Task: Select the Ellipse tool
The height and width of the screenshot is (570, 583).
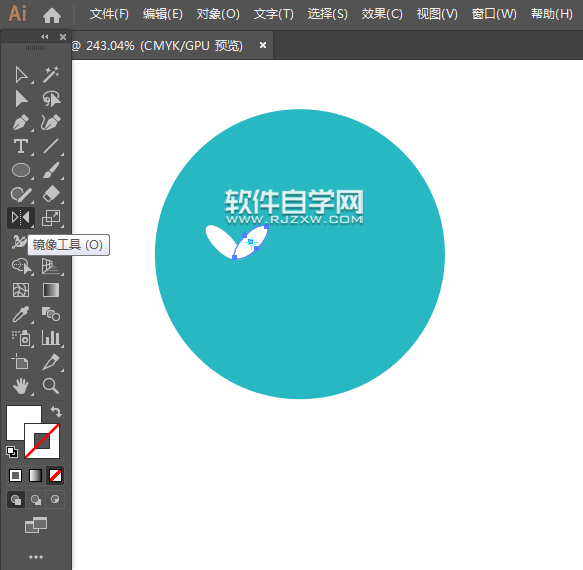Action: tap(21, 170)
